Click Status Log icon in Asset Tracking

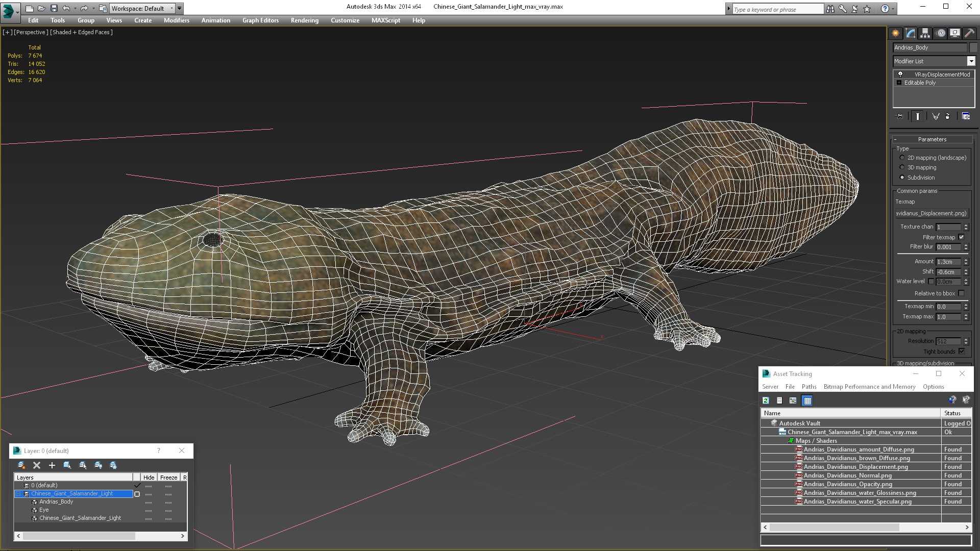pos(779,400)
